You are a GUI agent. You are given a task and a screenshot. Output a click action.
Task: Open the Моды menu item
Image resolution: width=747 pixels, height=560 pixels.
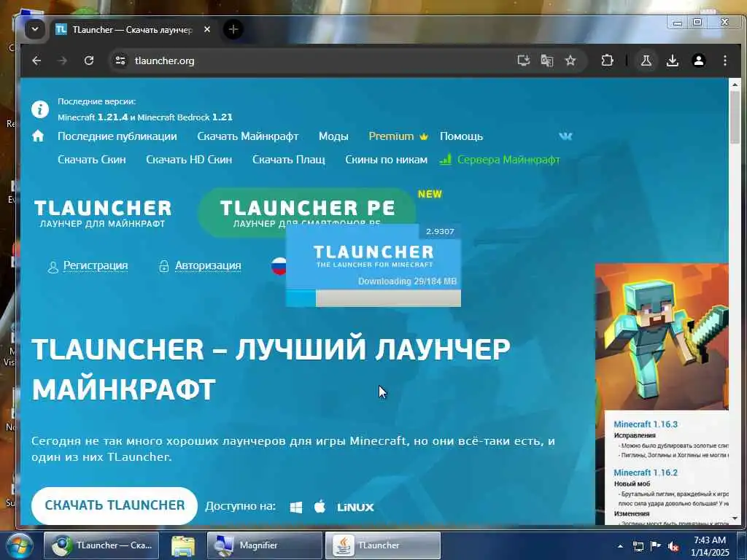point(333,136)
